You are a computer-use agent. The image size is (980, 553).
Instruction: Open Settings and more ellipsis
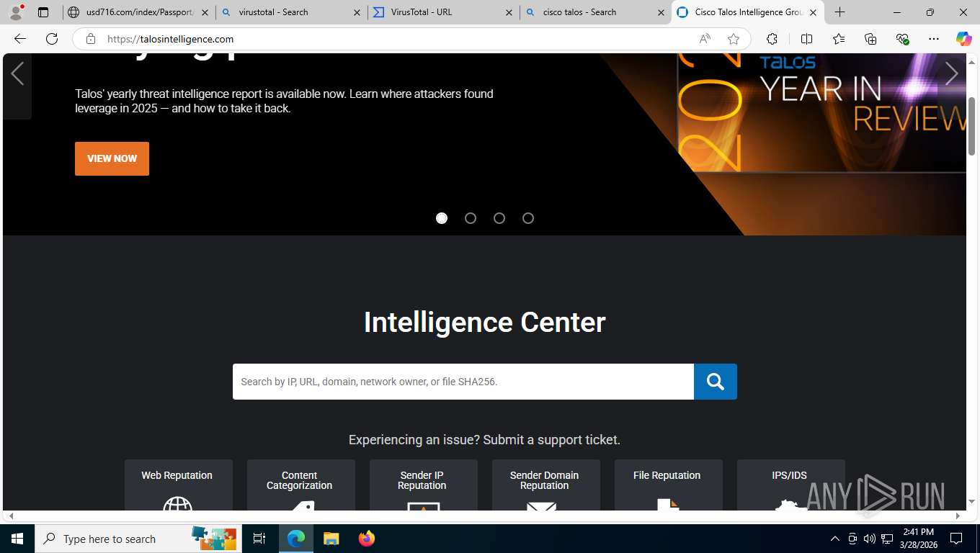point(934,39)
